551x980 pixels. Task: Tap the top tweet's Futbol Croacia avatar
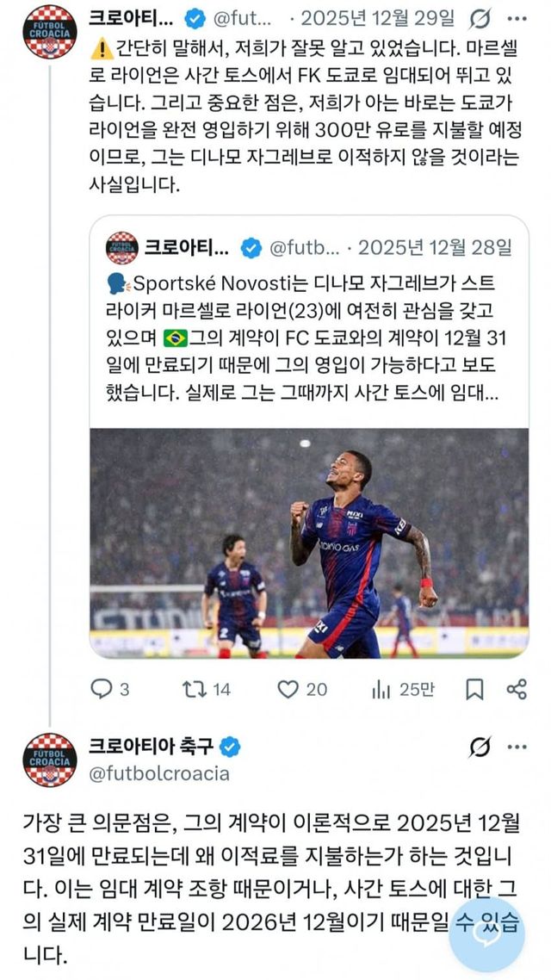49,31
